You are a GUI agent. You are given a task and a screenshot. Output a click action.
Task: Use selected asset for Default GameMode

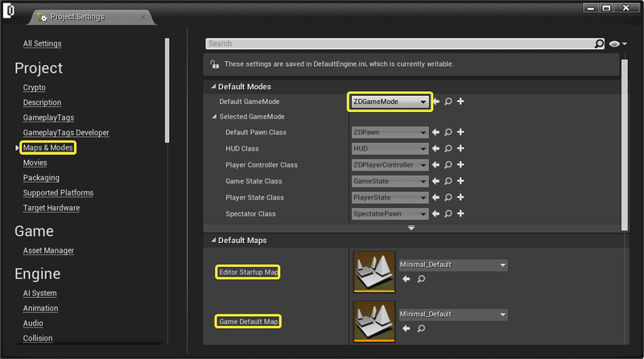436,101
